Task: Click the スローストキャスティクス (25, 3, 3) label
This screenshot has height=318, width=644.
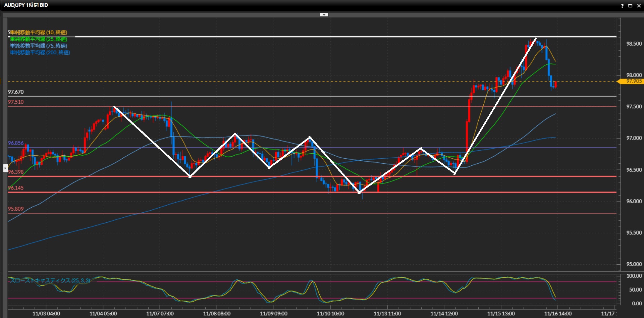Action: pyautogui.click(x=50, y=280)
